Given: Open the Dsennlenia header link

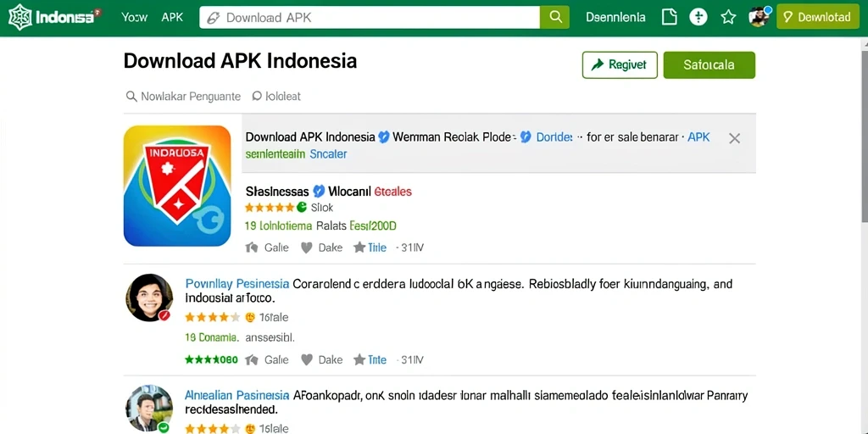Looking at the screenshot, I should (615, 17).
